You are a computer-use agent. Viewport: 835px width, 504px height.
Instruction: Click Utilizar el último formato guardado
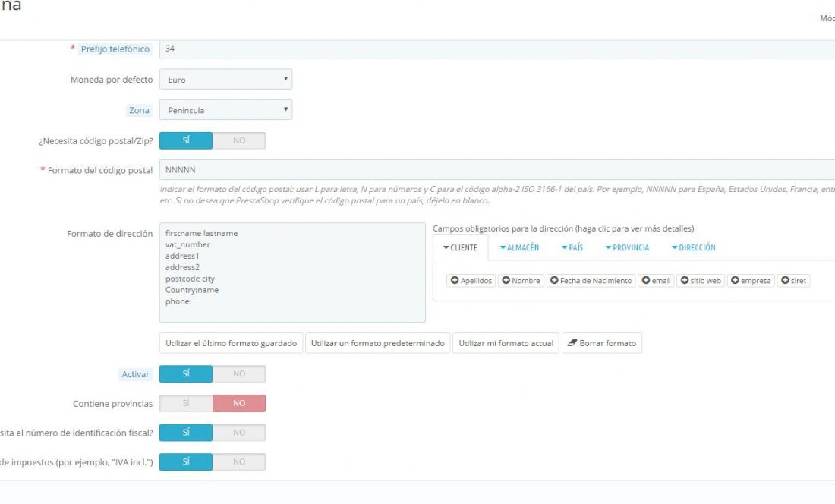click(x=231, y=343)
